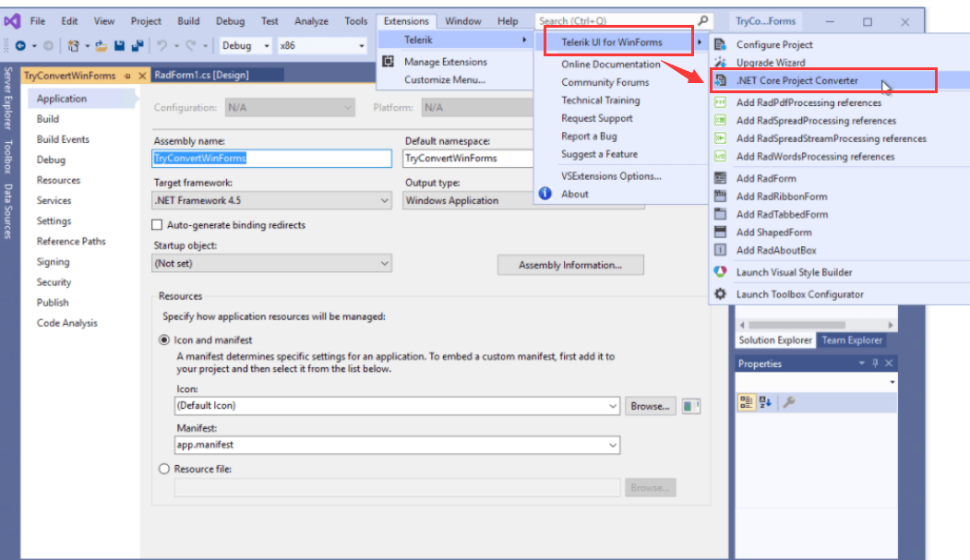Enable Auto-generate binding redirects checkbox

157,225
